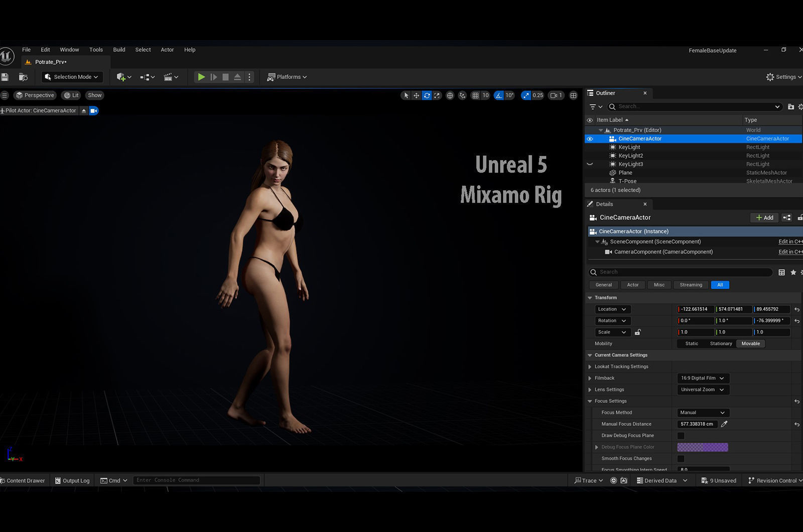Click the Outliner new folder icon
The height and width of the screenshot is (532, 803).
coord(791,106)
